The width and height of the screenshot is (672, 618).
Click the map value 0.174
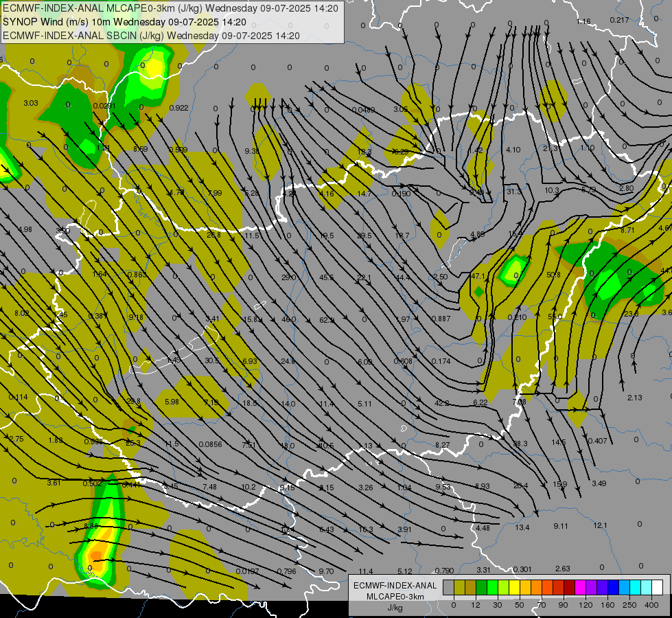tap(441, 361)
